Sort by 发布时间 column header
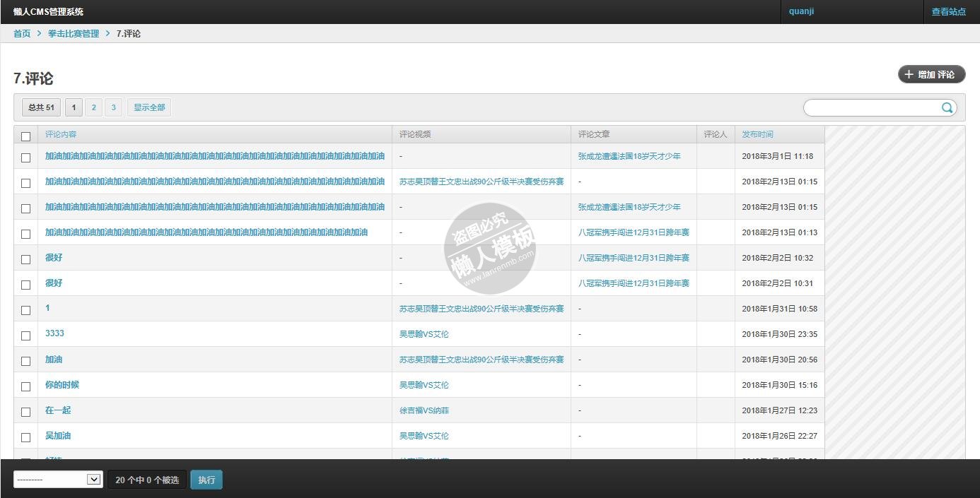Screen dimensions: 980x498 (x=757, y=134)
